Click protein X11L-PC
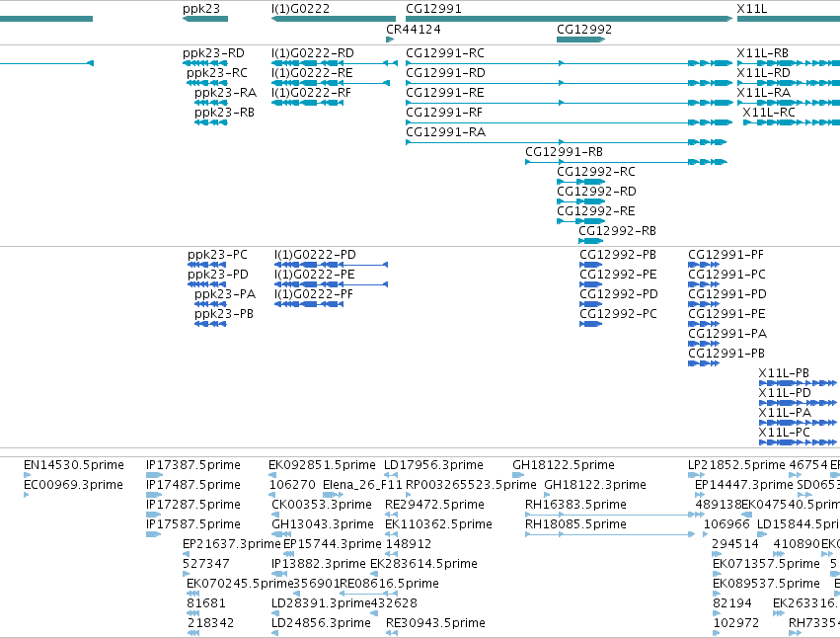840x638 pixels. click(x=785, y=434)
